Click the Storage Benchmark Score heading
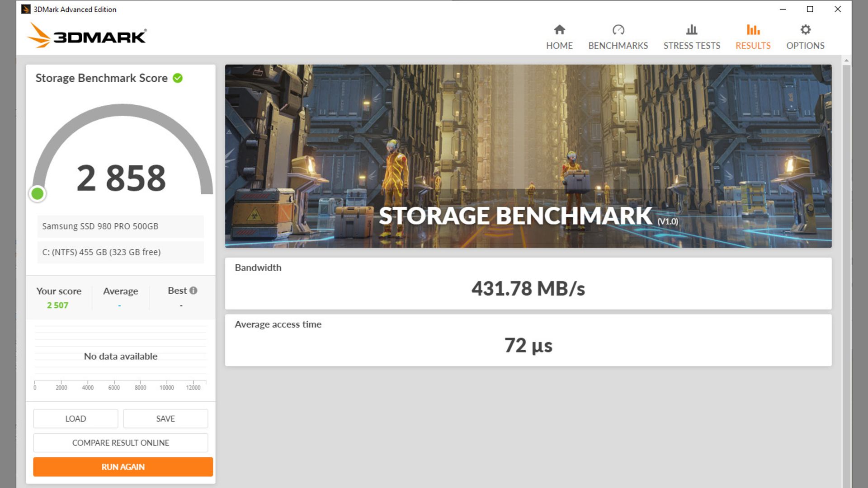 coord(102,78)
